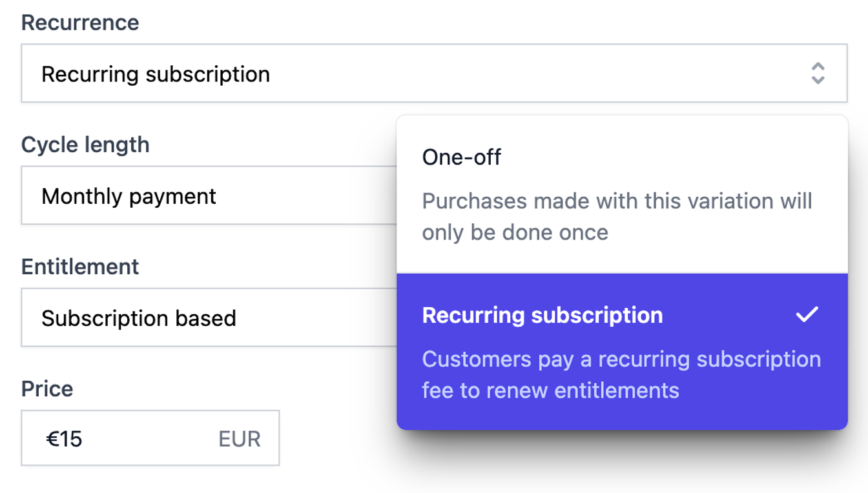Click the Price field label

pos(47,388)
